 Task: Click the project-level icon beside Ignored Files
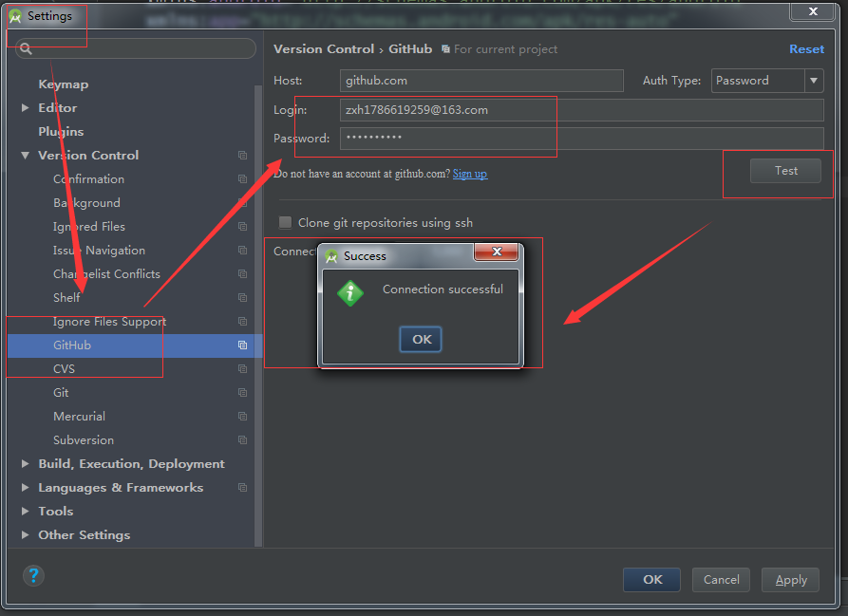(x=242, y=227)
